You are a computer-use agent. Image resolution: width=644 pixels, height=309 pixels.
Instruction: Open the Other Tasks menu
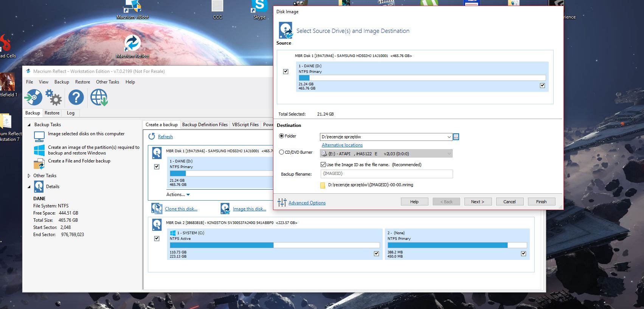pos(107,82)
